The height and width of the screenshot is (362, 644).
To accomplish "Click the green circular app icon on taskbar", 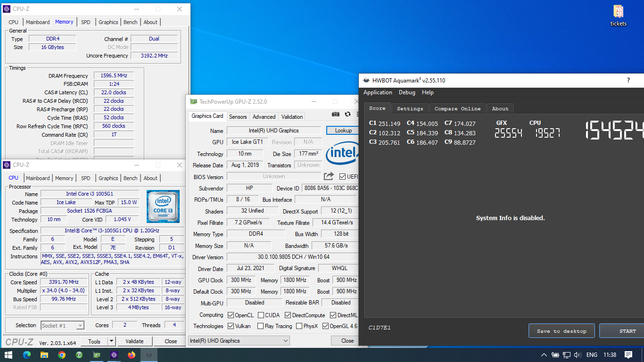I will (80, 355).
